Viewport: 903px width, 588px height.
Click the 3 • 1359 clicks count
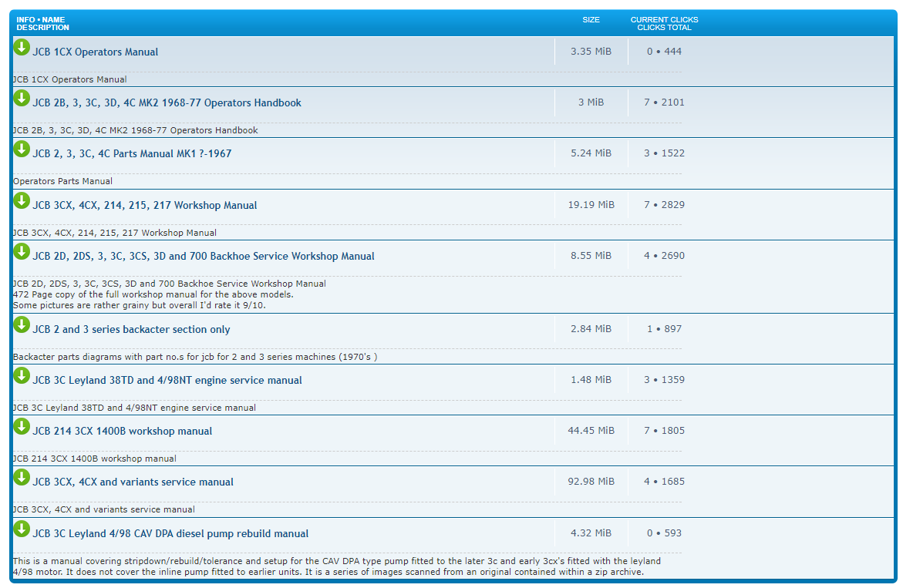click(664, 380)
